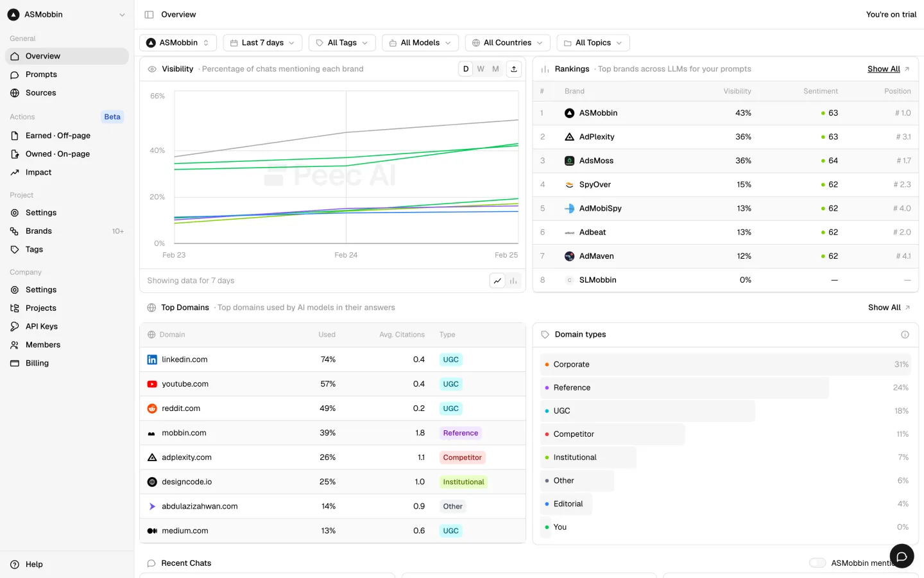Expand the All Tags filter
This screenshot has height=578, width=924.
click(342, 43)
